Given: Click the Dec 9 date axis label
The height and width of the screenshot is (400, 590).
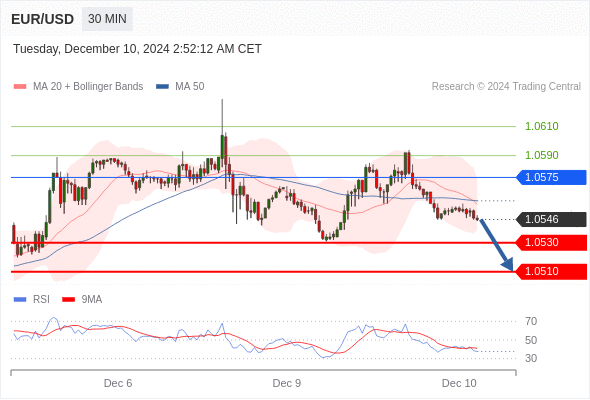Looking at the screenshot, I should point(287,383).
